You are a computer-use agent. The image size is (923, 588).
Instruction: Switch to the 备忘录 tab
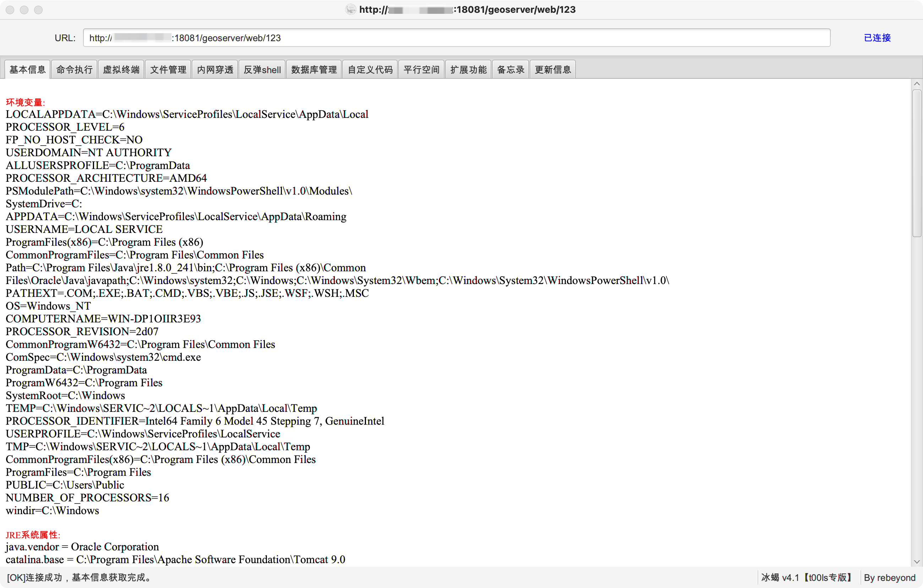pos(510,69)
